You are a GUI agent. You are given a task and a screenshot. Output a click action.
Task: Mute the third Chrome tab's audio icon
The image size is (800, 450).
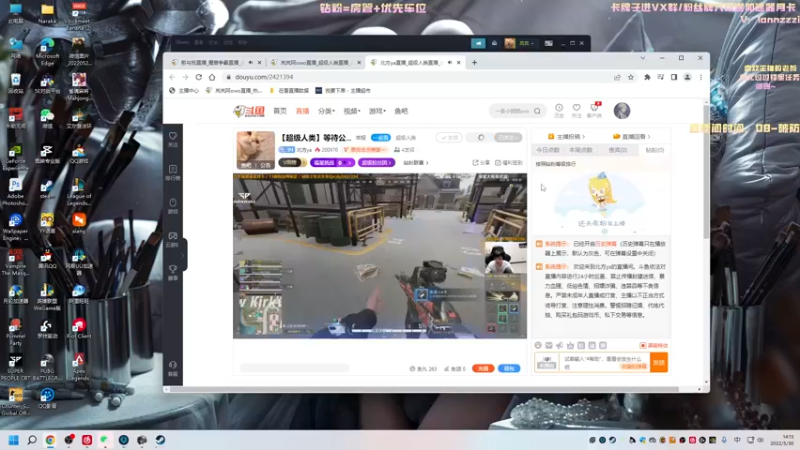point(449,63)
